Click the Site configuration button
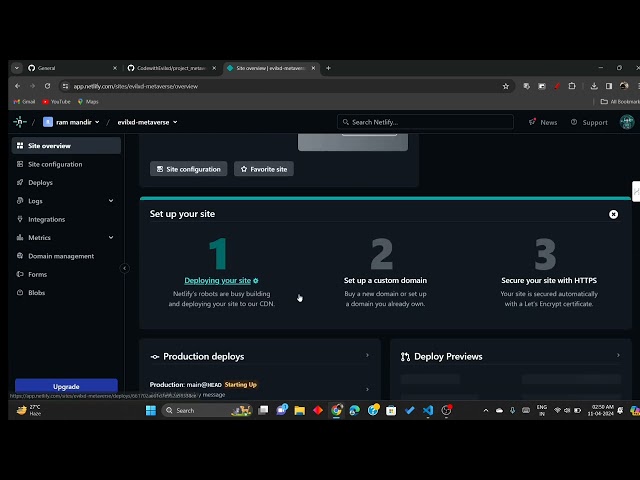 point(189,169)
